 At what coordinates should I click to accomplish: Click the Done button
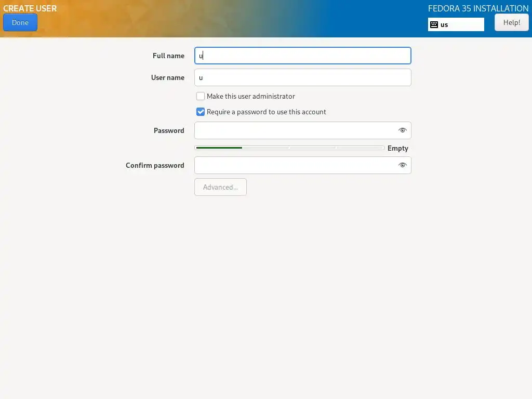coord(20,22)
